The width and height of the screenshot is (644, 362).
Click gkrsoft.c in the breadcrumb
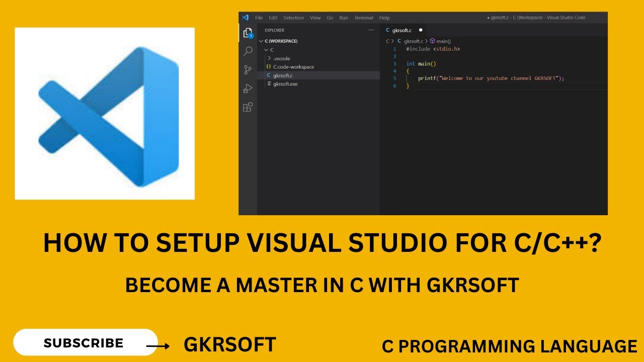411,41
